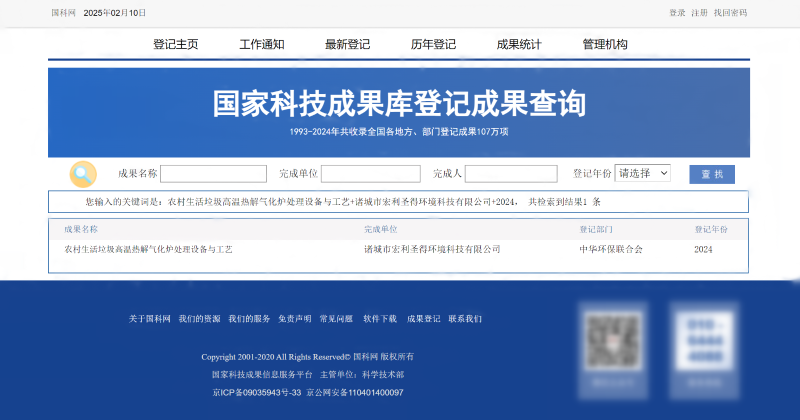
Task: Click the 找回密码 link
Action: [x=730, y=13]
